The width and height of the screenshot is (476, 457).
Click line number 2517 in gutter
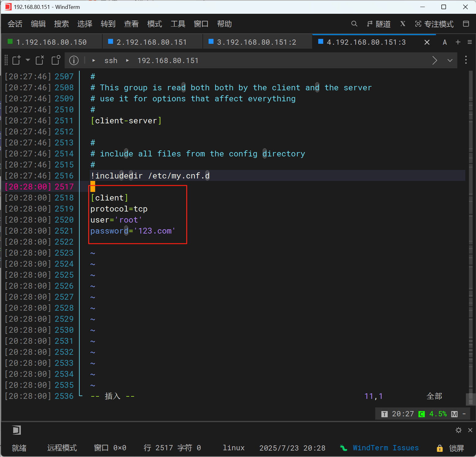64,187
